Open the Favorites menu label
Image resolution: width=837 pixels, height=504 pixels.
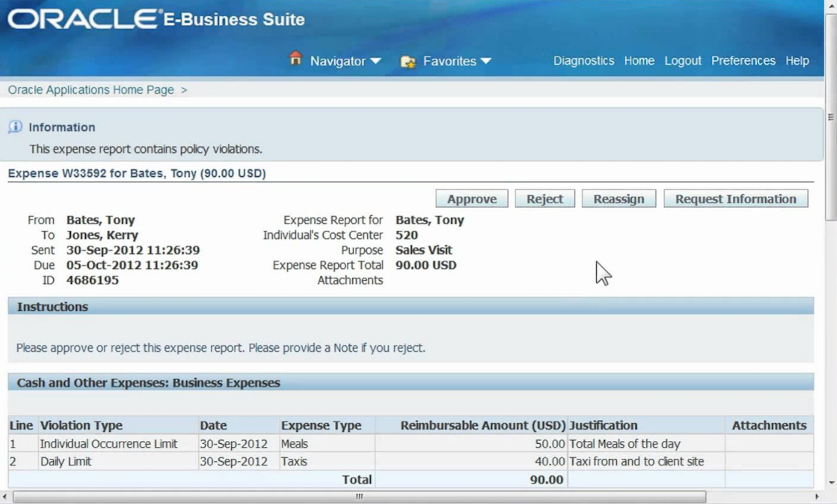point(449,61)
